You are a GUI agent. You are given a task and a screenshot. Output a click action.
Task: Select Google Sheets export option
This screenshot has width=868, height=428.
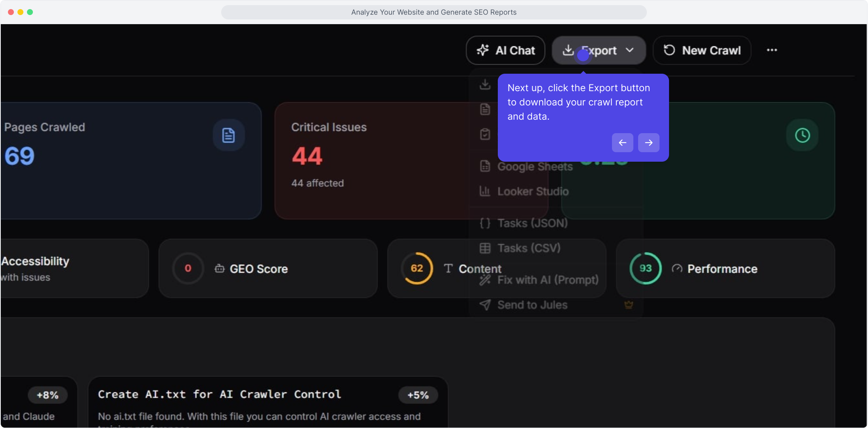(x=534, y=167)
